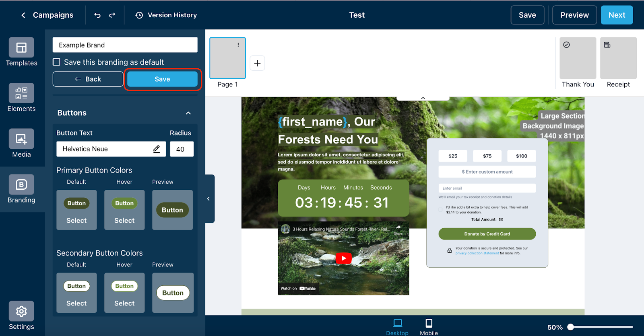Choose the $75 donation amount
The image size is (644, 336).
pos(487,156)
